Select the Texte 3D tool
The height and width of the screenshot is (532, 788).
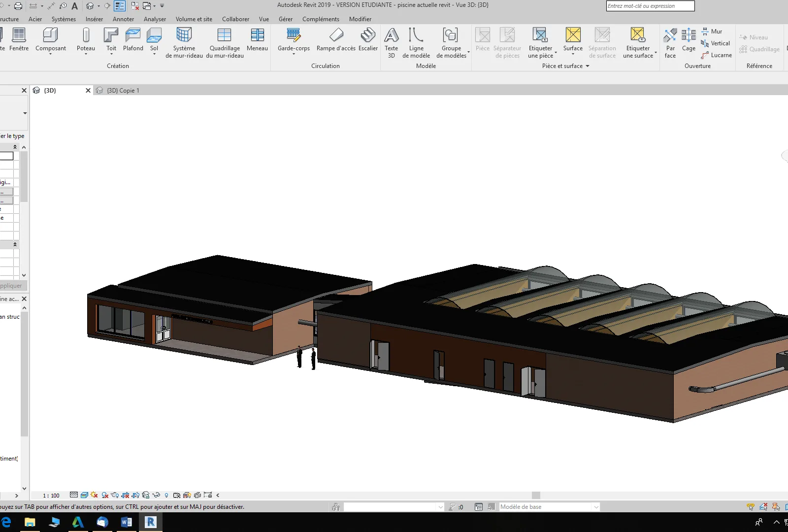click(x=391, y=43)
